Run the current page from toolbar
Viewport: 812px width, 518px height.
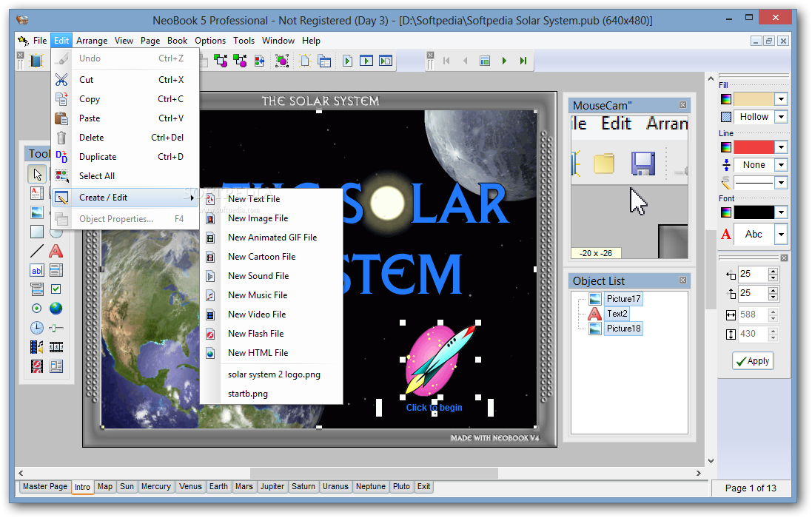[x=347, y=61]
